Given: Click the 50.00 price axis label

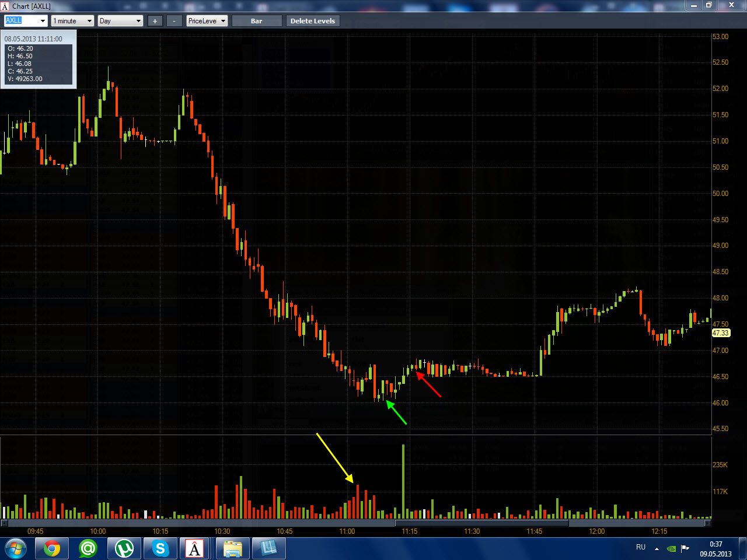Looking at the screenshot, I should [720, 194].
